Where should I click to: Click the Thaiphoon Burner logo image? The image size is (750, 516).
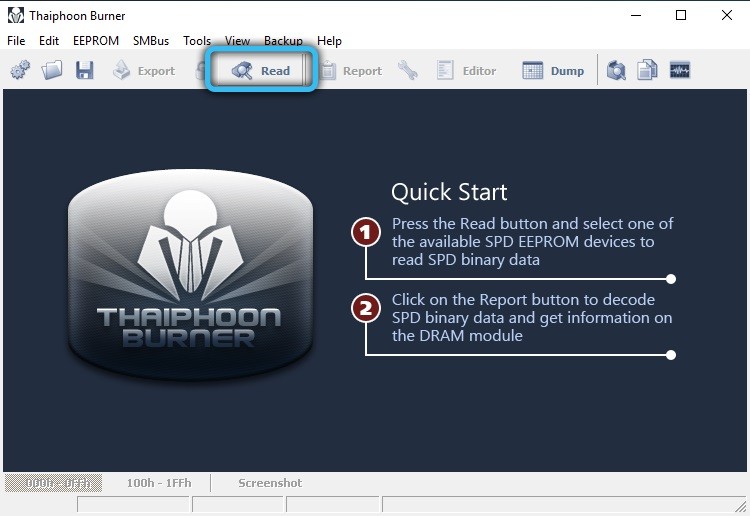[x=190, y=275]
